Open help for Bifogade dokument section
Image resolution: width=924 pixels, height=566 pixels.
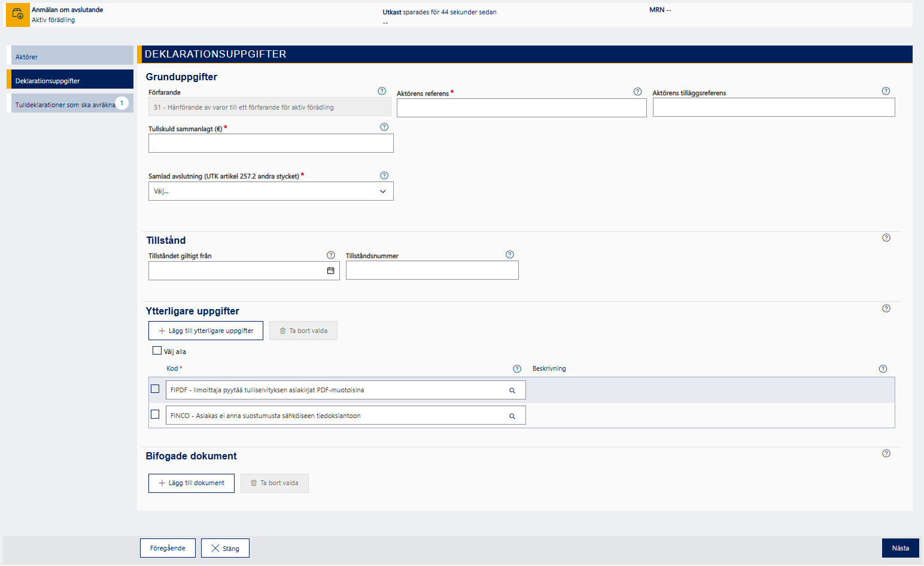click(886, 453)
